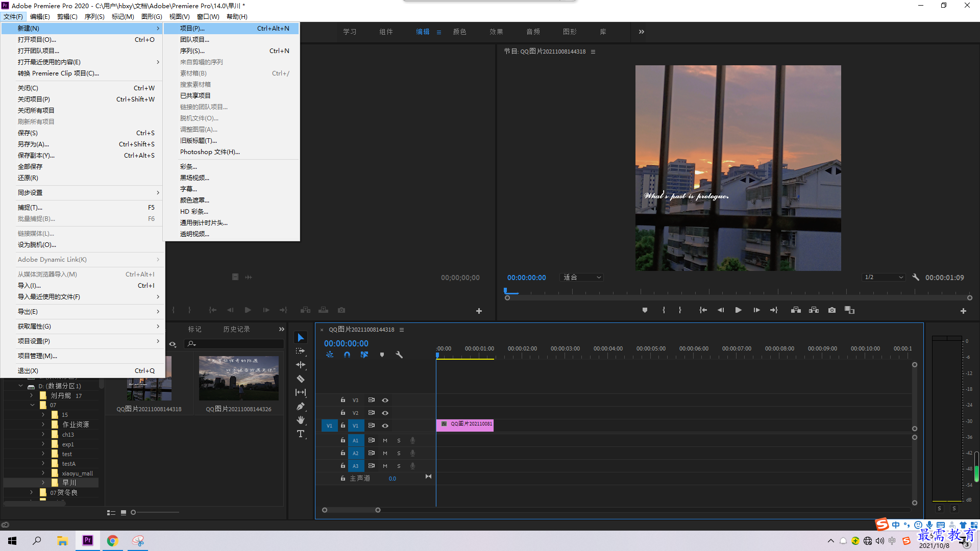Open 打开最近使用的内容 submenu
Viewport: 980px width, 551px height.
(82, 62)
